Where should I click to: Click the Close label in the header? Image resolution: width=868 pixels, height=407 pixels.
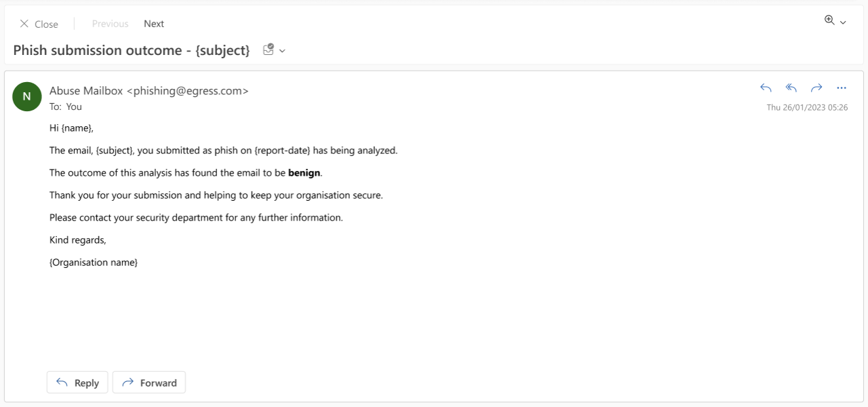click(46, 23)
